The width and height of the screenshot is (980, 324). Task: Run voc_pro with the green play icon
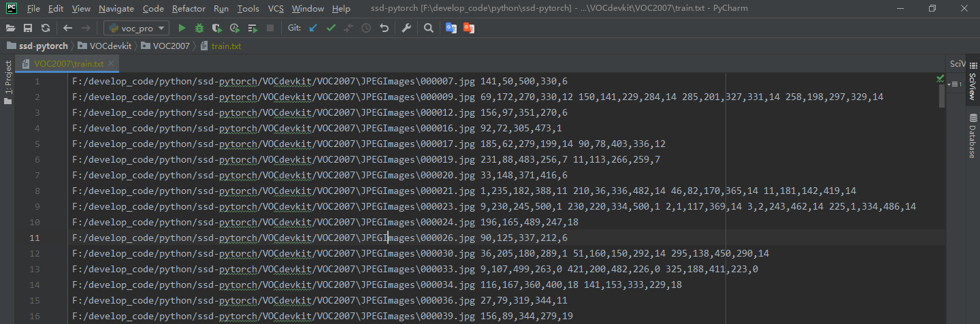[x=182, y=28]
